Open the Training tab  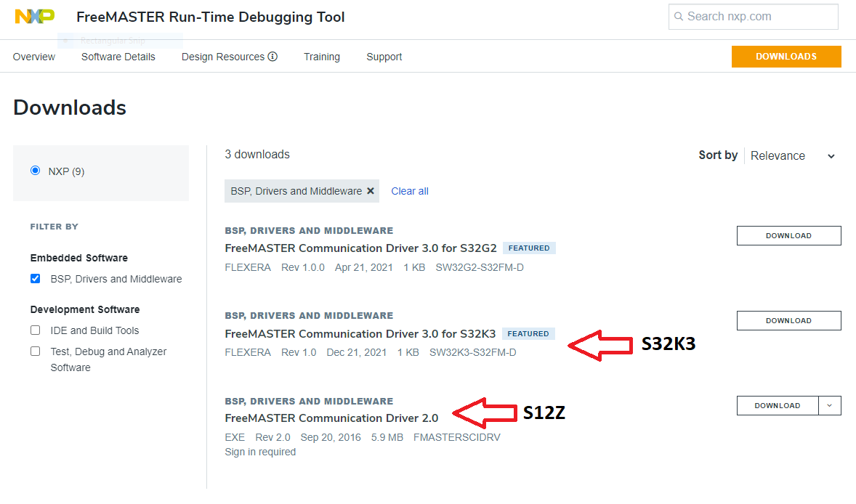pyautogui.click(x=322, y=56)
